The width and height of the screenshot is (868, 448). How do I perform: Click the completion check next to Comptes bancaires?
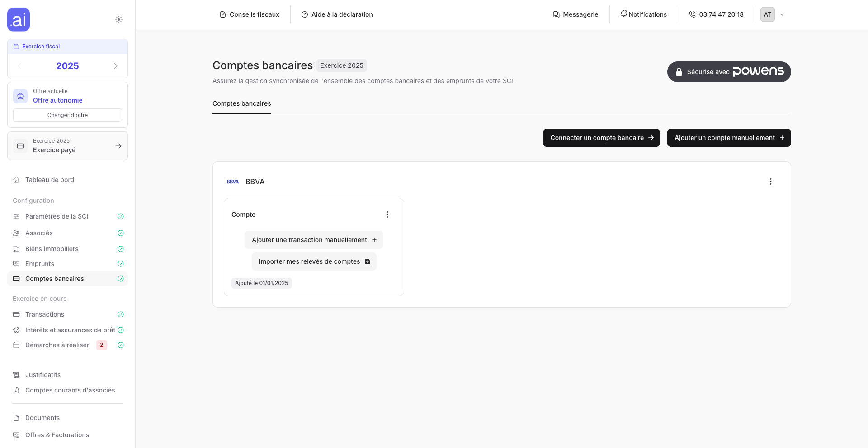point(120,279)
